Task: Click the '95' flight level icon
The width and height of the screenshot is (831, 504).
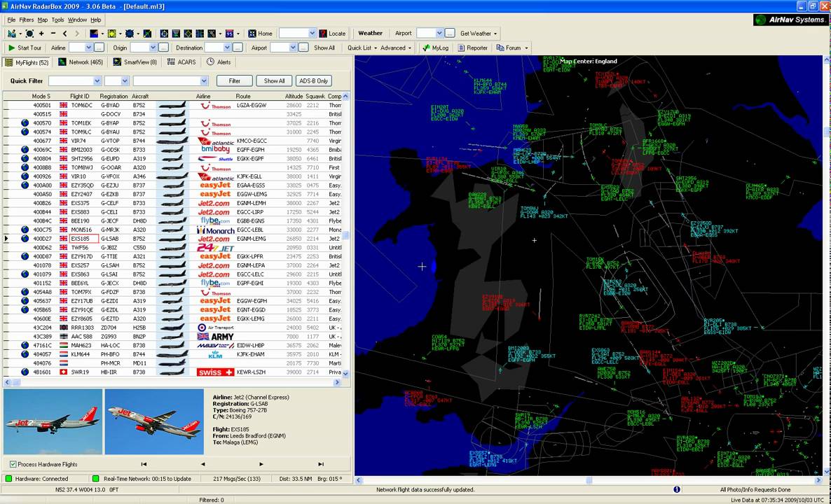Action: (230, 34)
